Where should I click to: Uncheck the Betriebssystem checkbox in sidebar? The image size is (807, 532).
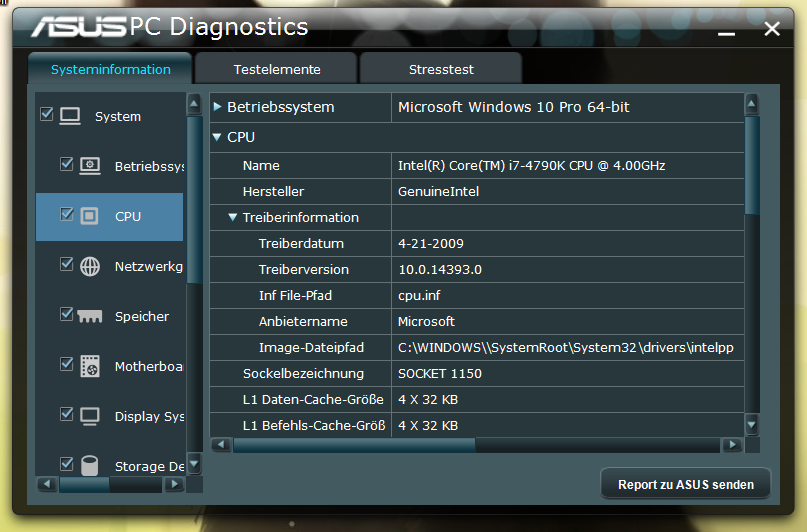66,164
